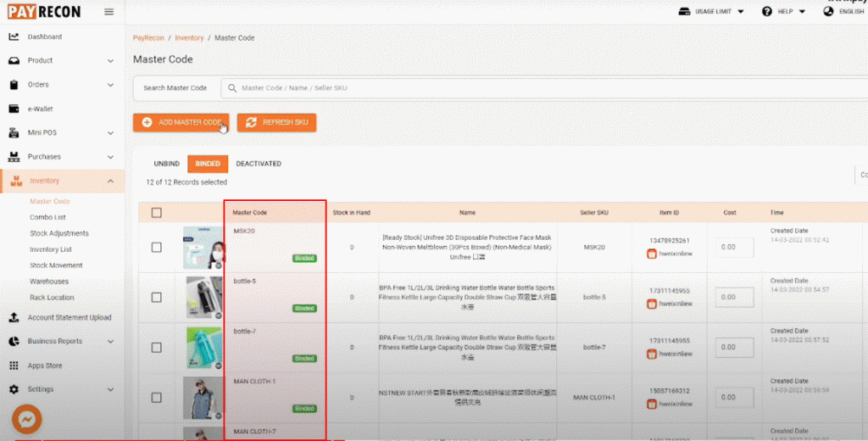868x441 pixels.
Task: Click the hweixinliew shop link for MSK20
Action: 676,254
